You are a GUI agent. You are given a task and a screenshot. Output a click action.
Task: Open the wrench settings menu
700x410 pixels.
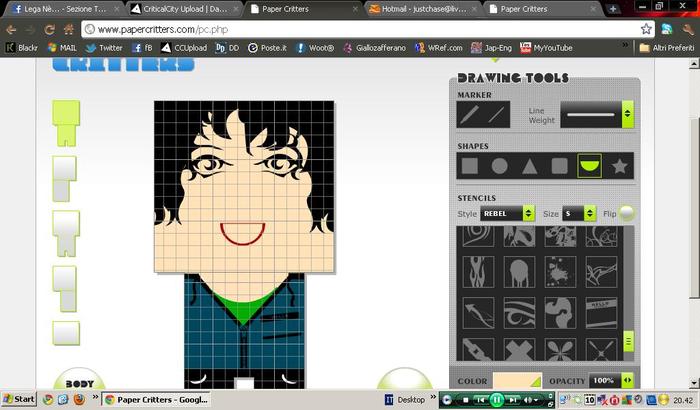click(688, 29)
